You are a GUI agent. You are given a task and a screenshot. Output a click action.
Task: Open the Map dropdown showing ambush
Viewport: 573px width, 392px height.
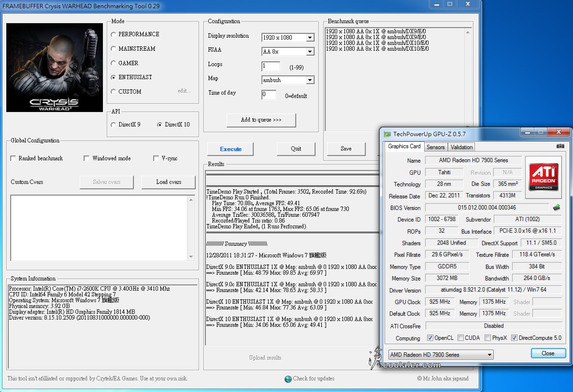[x=288, y=80]
